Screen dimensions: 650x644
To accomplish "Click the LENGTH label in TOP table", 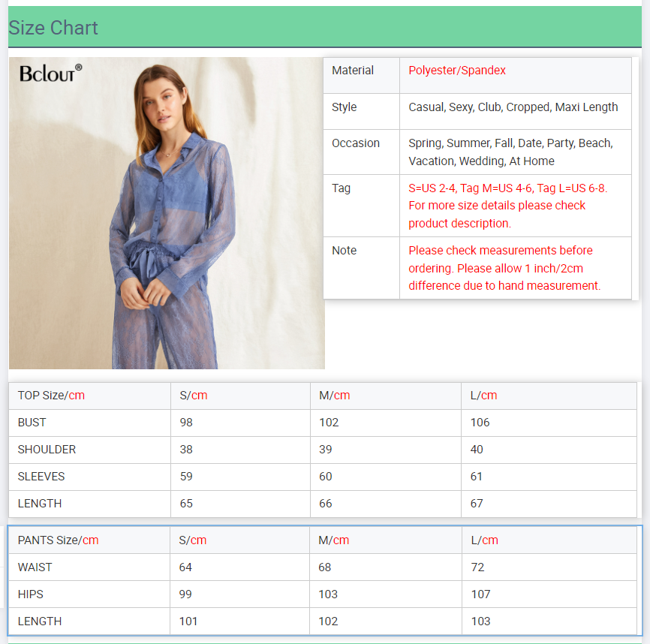I will coord(40,504).
